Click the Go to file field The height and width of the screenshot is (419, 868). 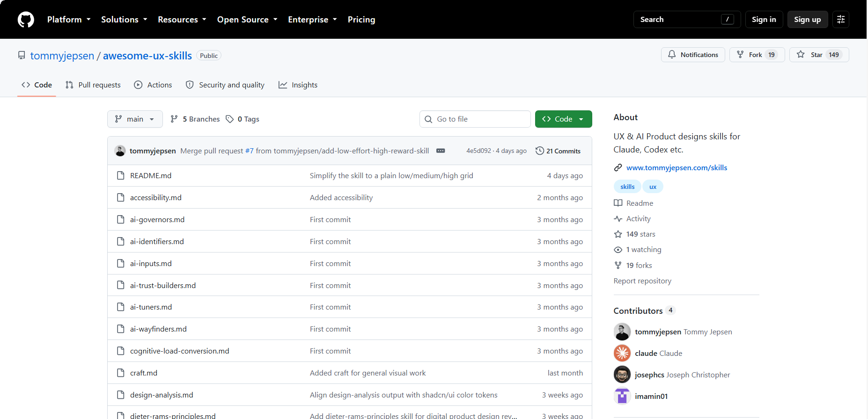tap(475, 119)
